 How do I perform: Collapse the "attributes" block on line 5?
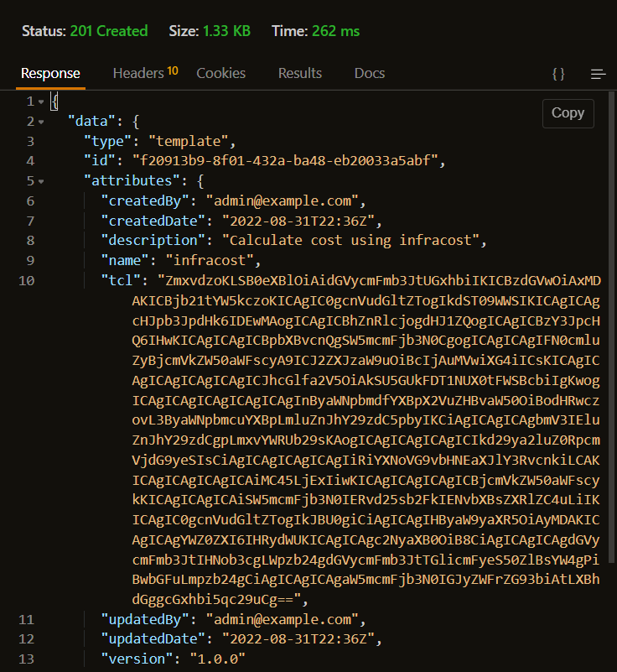tap(41, 180)
